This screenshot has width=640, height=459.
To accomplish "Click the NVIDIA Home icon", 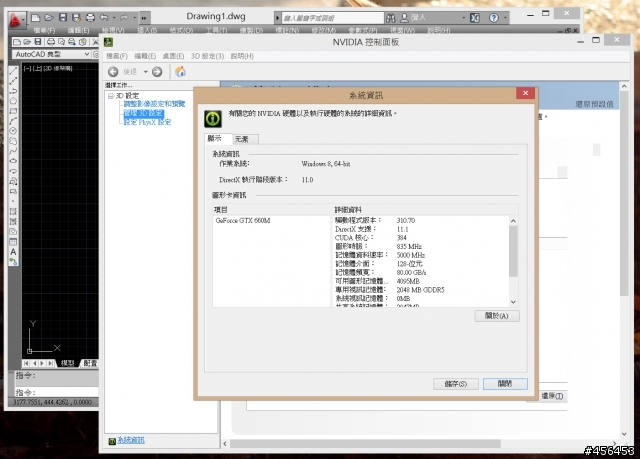I will (180, 72).
